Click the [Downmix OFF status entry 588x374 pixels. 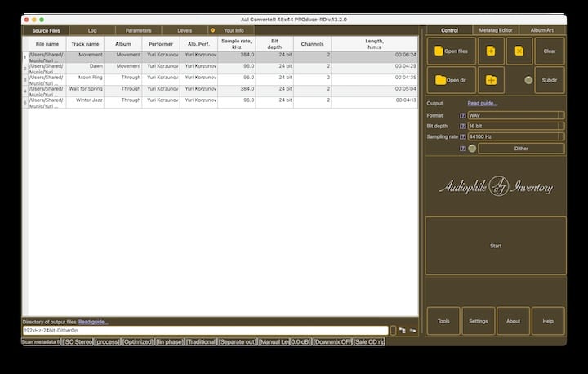click(x=332, y=341)
